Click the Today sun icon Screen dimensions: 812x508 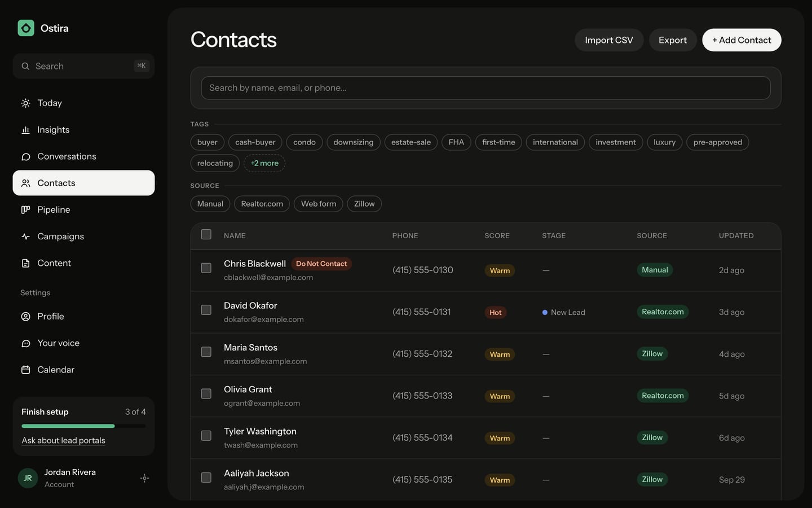pyautogui.click(x=25, y=103)
